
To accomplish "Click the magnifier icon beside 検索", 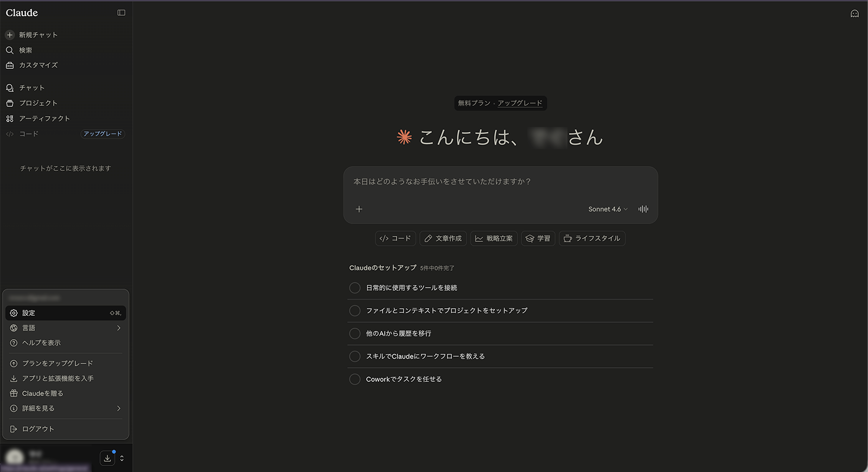I will [x=10, y=50].
